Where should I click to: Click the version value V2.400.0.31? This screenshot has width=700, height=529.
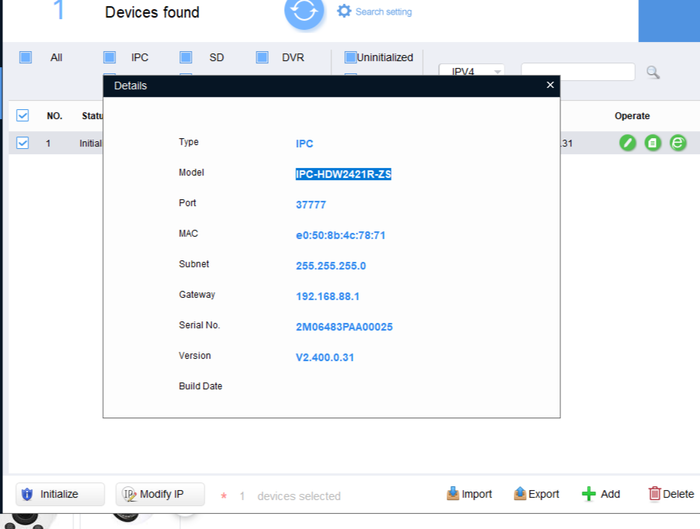pyautogui.click(x=325, y=358)
